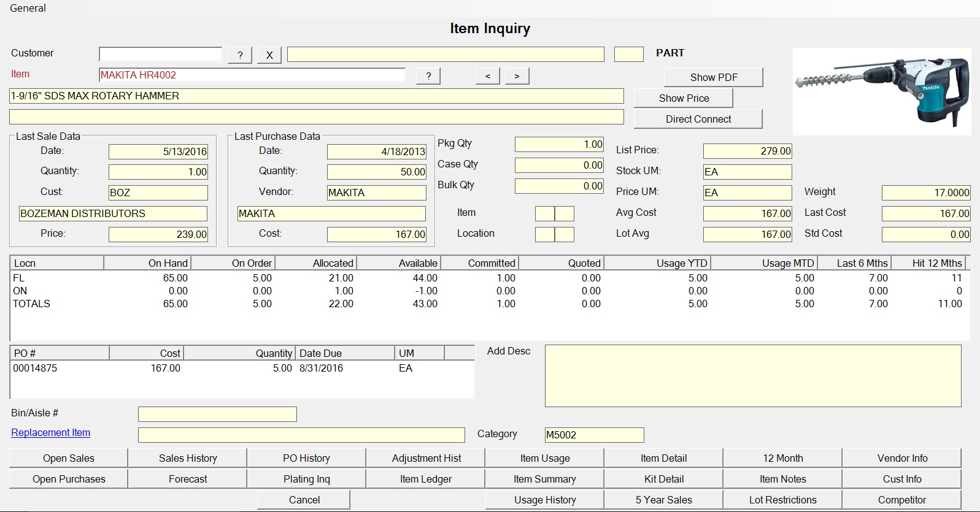Click the customer lookup question mark button
This screenshot has width=980, height=512.
pos(240,55)
